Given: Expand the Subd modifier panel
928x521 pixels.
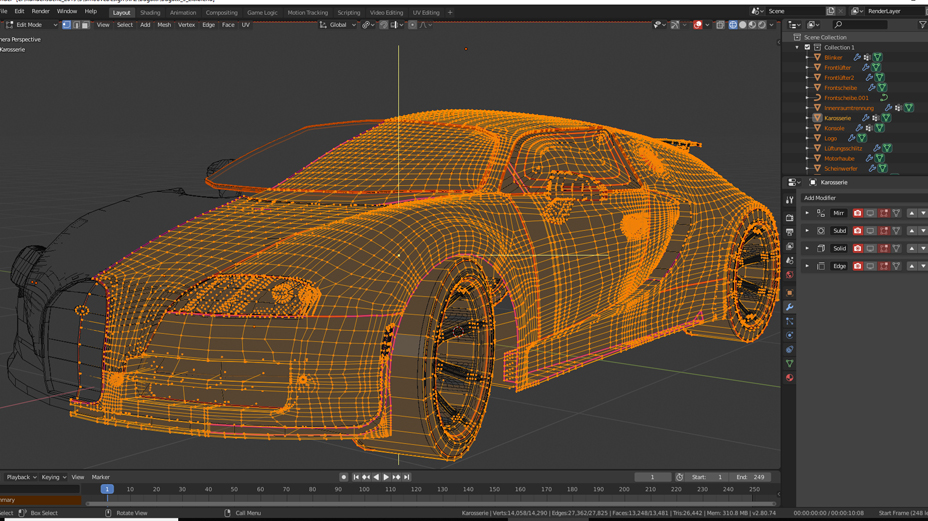Looking at the screenshot, I should pos(807,231).
